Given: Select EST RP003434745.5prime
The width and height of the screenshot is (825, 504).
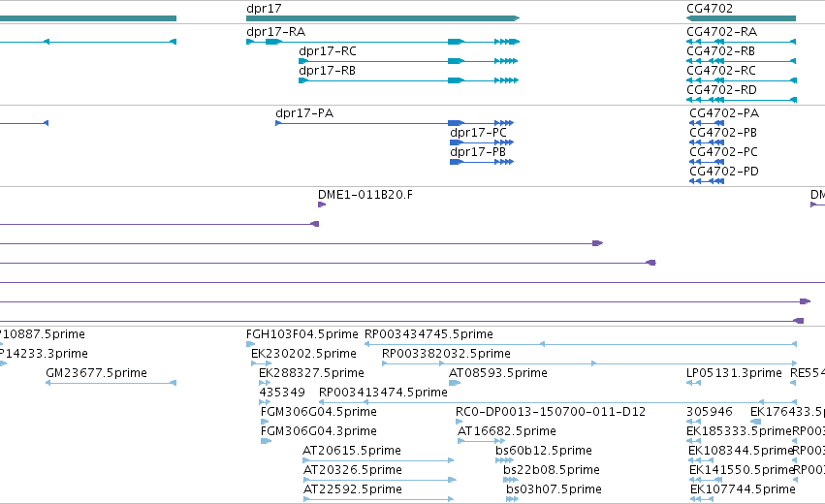Looking at the screenshot, I should pyautogui.click(x=428, y=334).
